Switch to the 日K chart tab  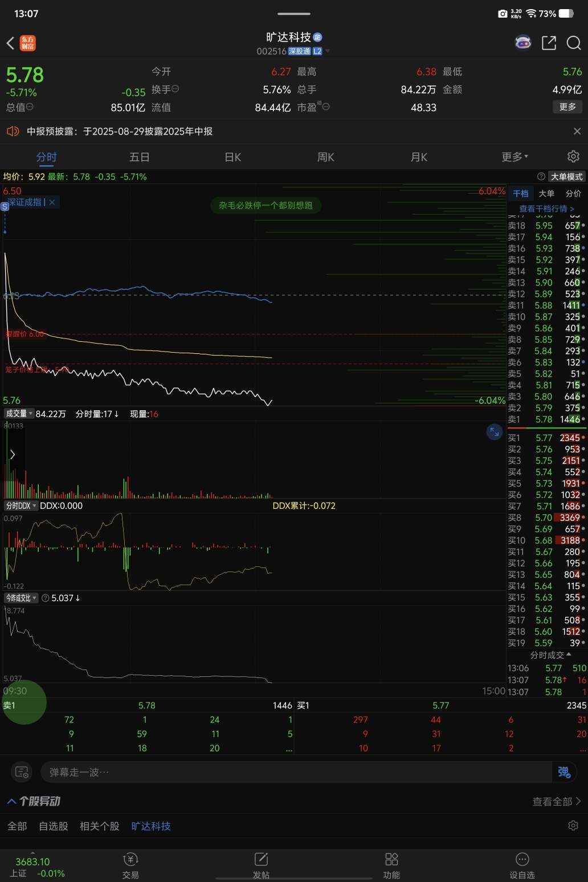tap(232, 157)
